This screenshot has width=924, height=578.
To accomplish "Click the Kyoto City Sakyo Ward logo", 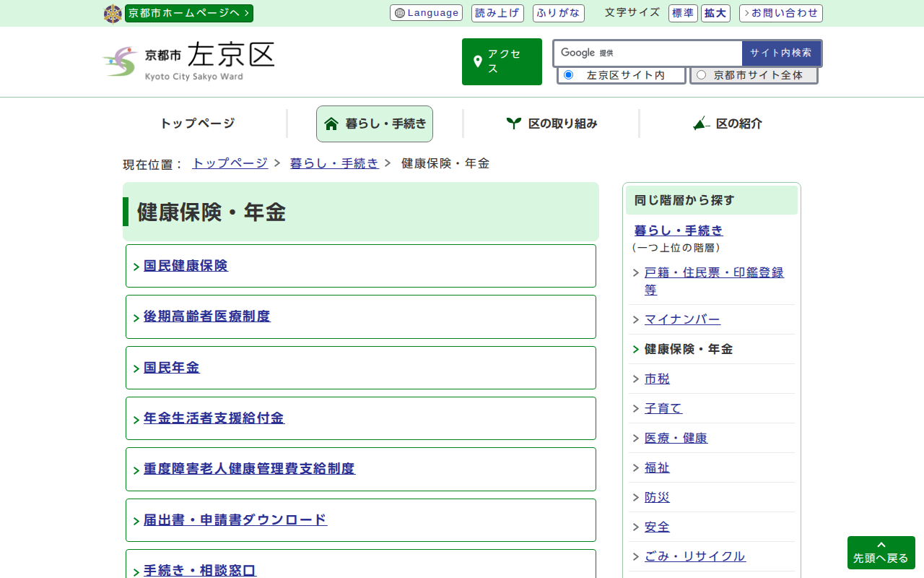I will pyautogui.click(x=188, y=61).
